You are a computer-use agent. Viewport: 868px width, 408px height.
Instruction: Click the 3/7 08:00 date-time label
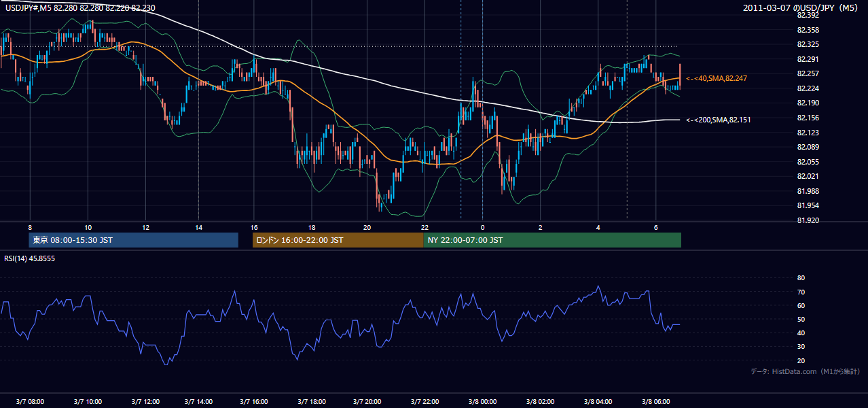pyautogui.click(x=30, y=401)
